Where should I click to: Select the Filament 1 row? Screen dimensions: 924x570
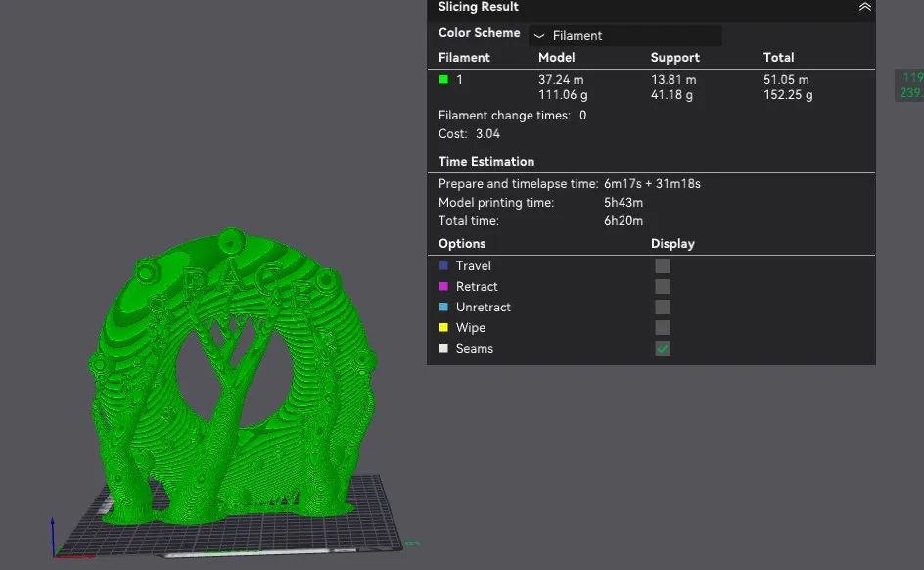pos(651,86)
